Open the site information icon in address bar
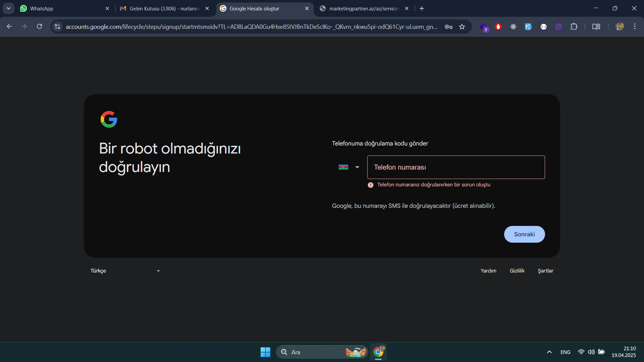The image size is (644, 362). pyautogui.click(x=57, y=26)
